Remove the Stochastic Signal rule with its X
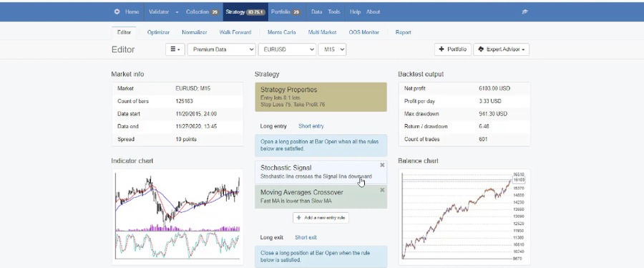644x268 pixels. click(x=382, y=165)
